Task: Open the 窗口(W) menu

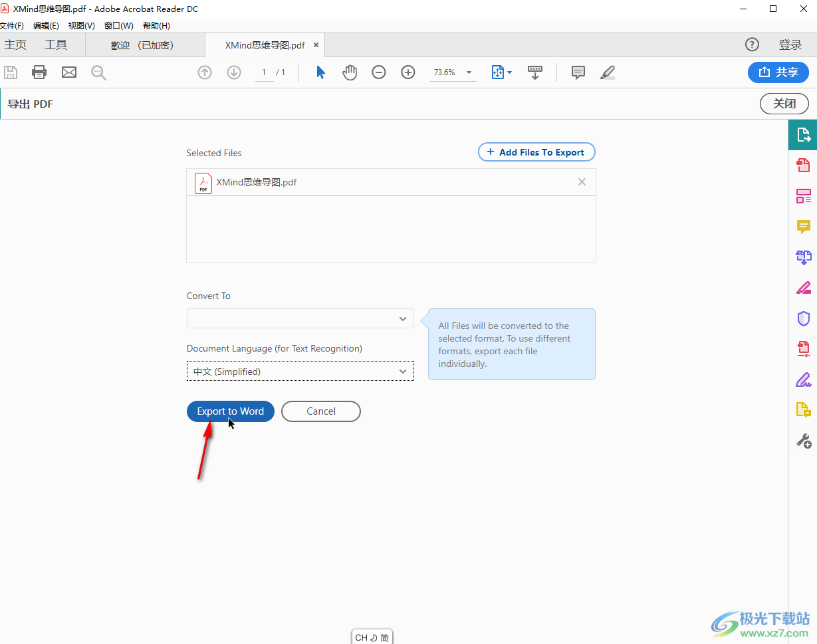Action: [x=119, y=26]
